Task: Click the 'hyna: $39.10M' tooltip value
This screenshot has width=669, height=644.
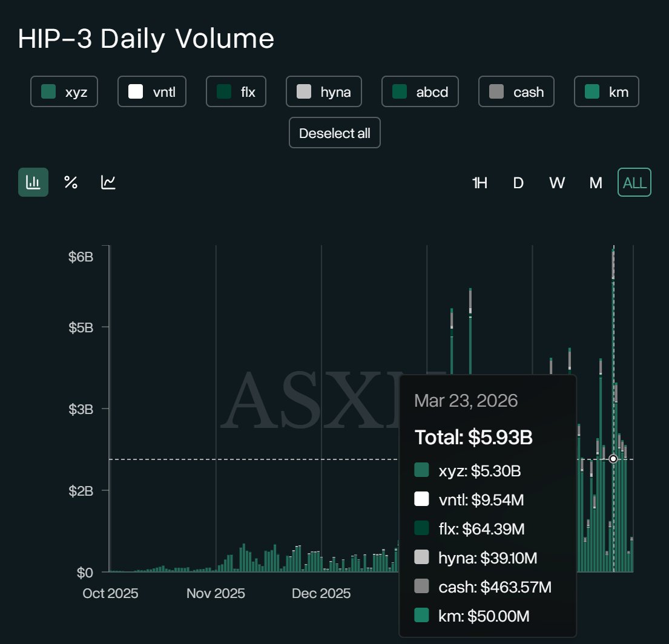Action: pos(487,558)
